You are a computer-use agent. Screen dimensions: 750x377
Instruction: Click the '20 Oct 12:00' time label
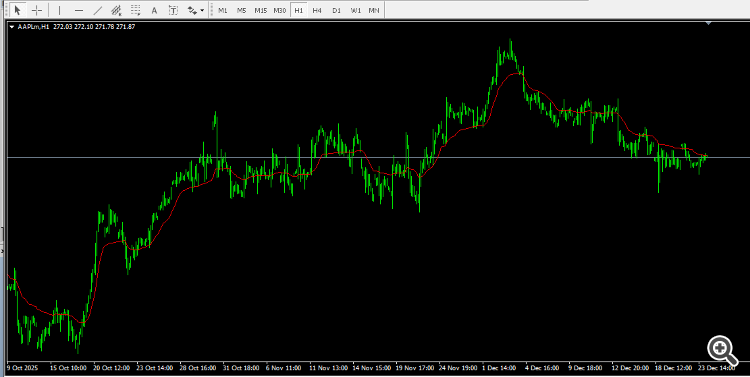pos(111,368)
